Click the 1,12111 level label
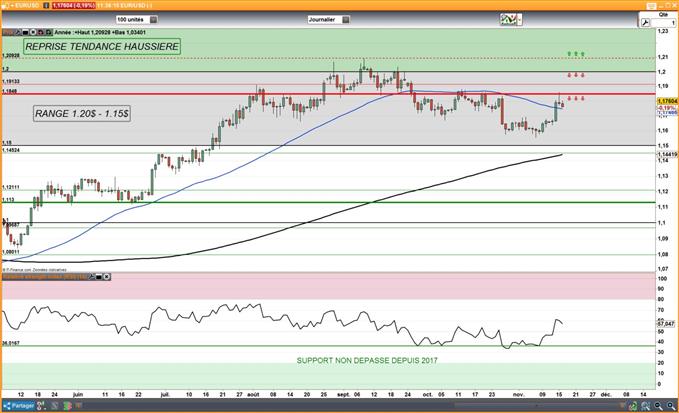 pyautogui.click(x=10, y=187)
